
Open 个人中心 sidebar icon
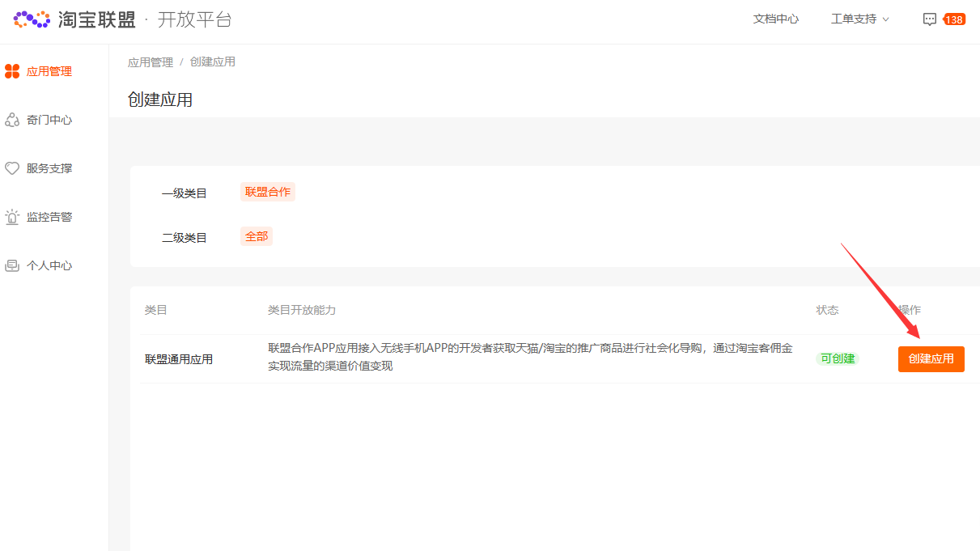click(12, 265)
